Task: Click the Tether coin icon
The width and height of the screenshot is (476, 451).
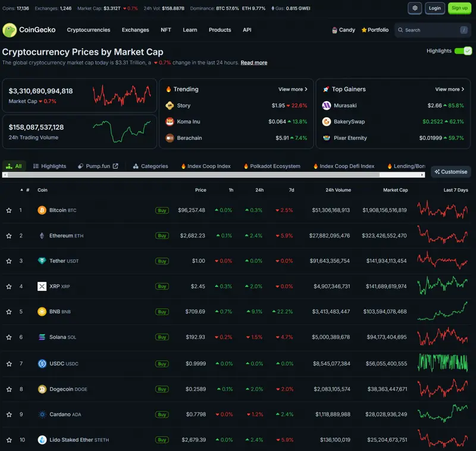Action: pos(42,261)
